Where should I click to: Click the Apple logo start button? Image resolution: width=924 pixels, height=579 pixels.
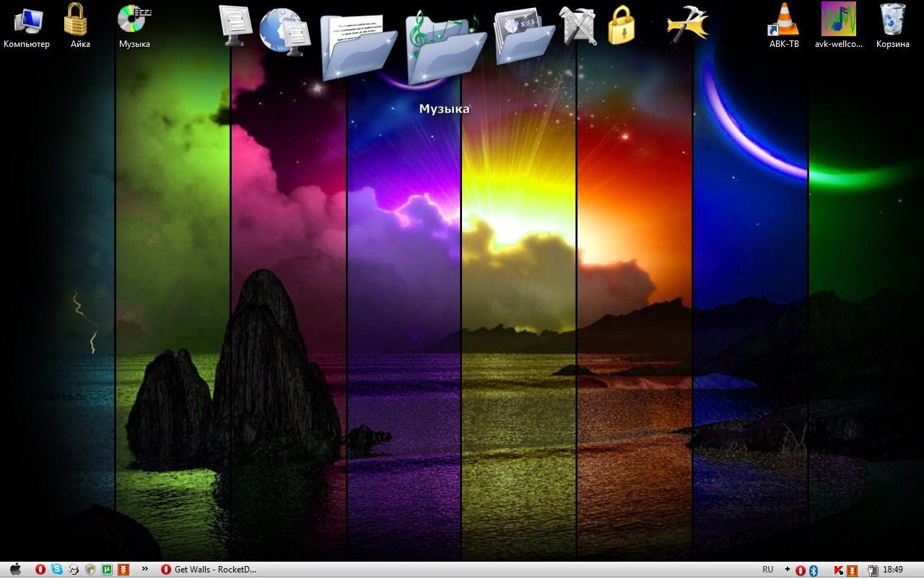15,570
